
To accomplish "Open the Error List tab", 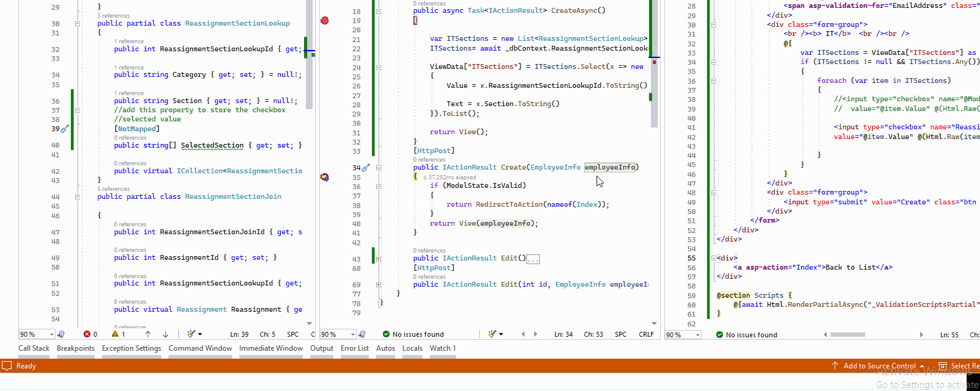I will click(355, 348).
